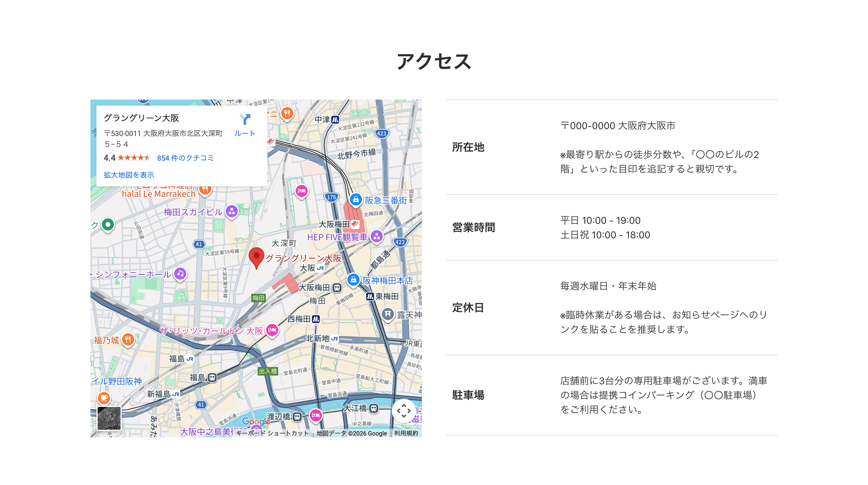Click the red グラングリーン大阪 map marker

tap(257, 257)
